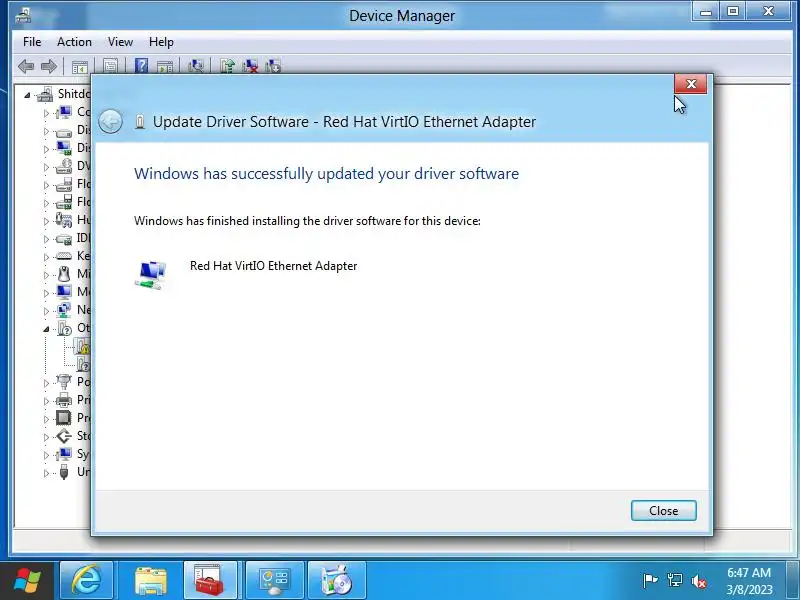
Task: Click the blue Help question-mark toolbar icon
Action: [x=141, y=66]
